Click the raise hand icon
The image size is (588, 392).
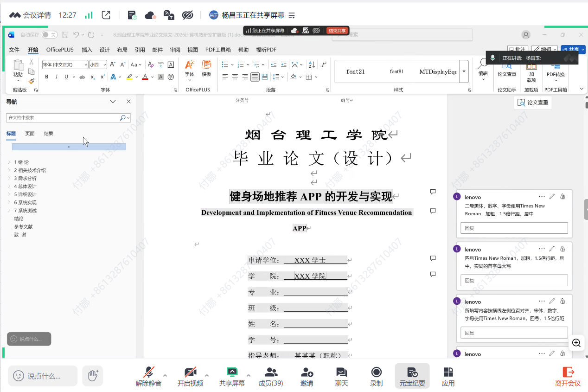[x=93, y=376]
